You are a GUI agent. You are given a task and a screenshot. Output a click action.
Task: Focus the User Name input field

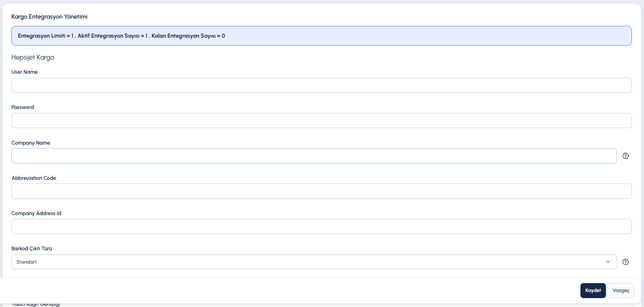click(x=321, y=85)
